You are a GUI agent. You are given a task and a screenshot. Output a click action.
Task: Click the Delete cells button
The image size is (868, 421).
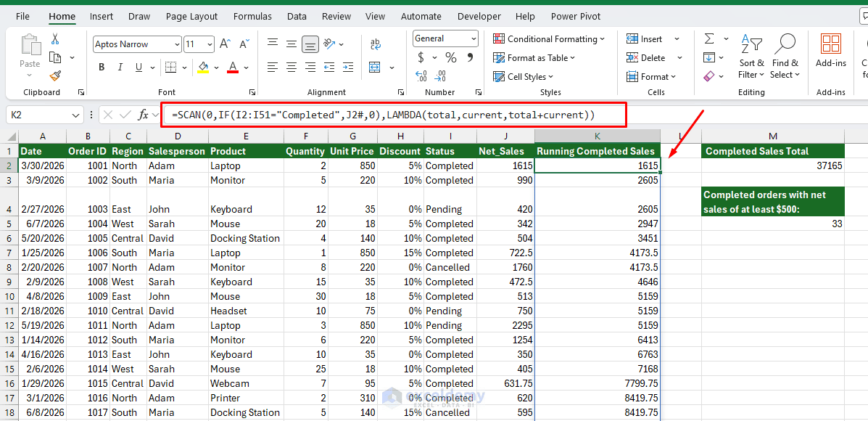[646, 57]
